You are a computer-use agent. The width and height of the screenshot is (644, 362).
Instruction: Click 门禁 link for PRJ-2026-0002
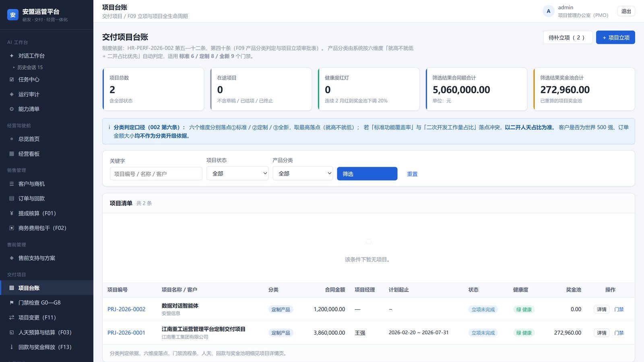(x=619, y=309)
